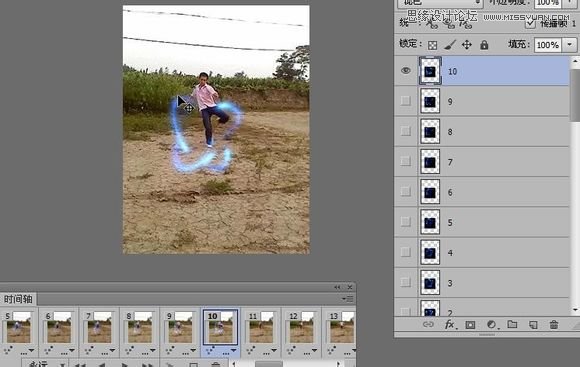Hide layer 10 via its eye icon

[406, 71]
